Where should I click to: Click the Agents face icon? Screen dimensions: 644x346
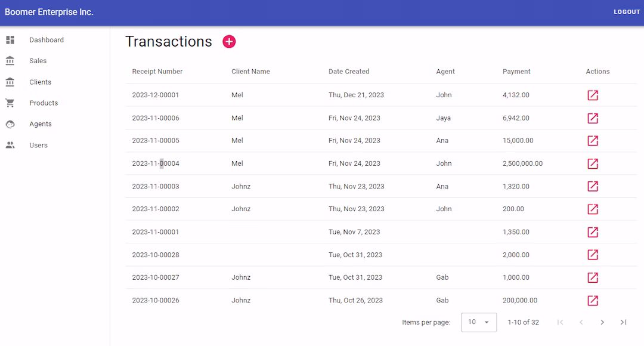[10, 124]
